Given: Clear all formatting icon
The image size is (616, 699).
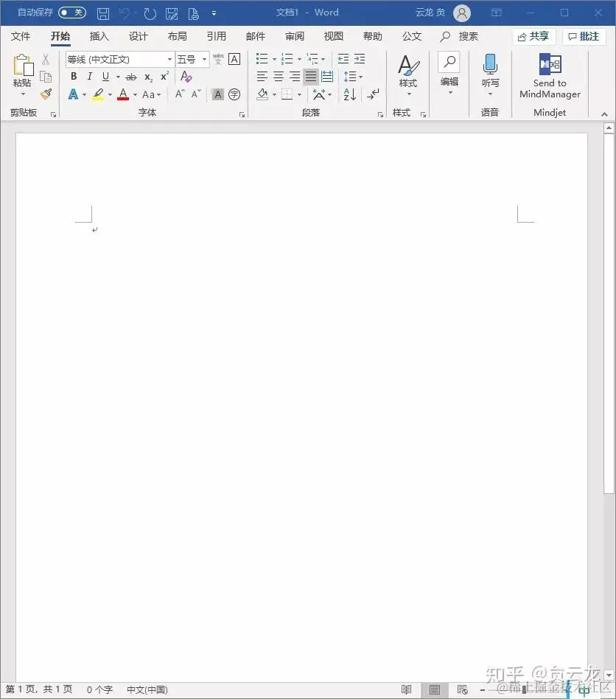Looking at the screenshot, I should tap(186, 76).
